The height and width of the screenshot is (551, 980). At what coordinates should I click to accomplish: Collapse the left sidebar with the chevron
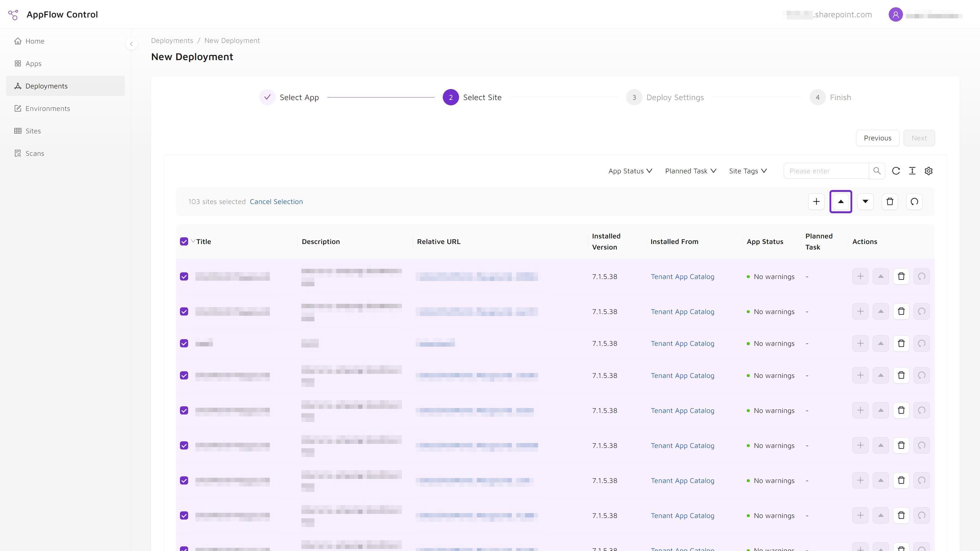click(x=131, y=44)
